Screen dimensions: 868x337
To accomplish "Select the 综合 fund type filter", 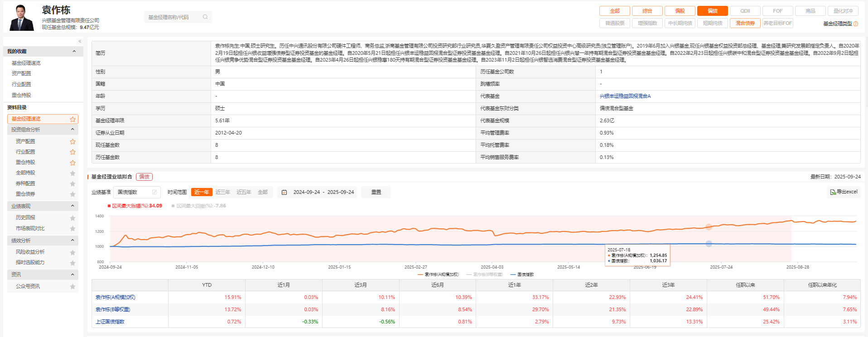I will [647, 11].
